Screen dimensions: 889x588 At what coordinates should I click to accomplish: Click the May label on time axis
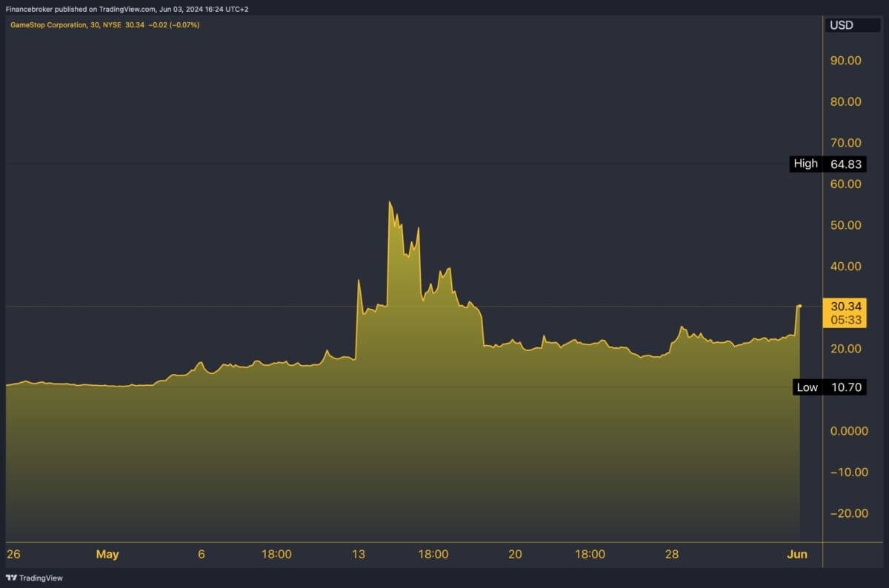107,554
